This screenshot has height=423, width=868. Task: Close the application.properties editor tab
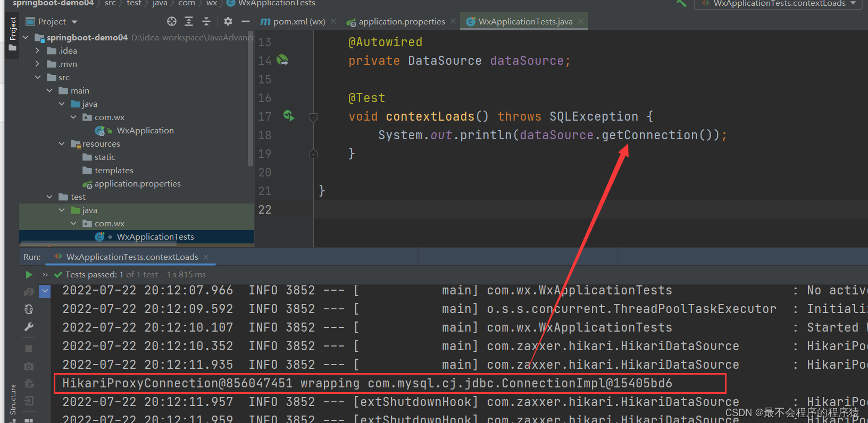453,21
